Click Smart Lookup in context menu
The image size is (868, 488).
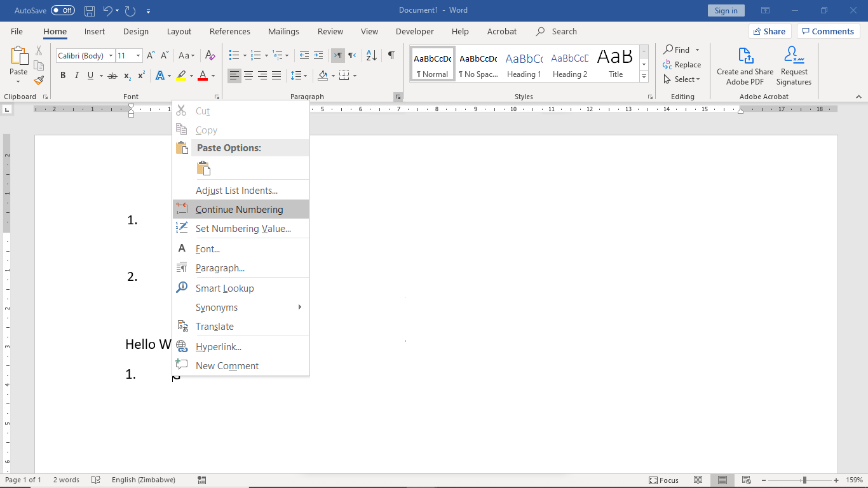pos(241,288)
